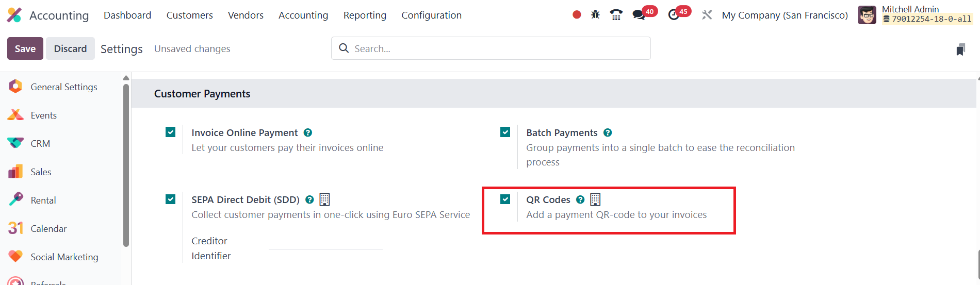Toggle the QR Codes checkbox
The image size is (980, 285).
[505, 199]
